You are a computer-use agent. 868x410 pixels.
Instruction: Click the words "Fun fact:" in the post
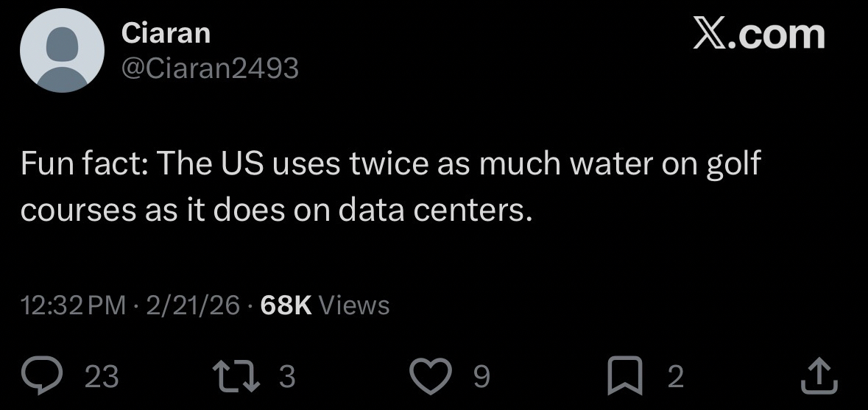coord(83,163)
